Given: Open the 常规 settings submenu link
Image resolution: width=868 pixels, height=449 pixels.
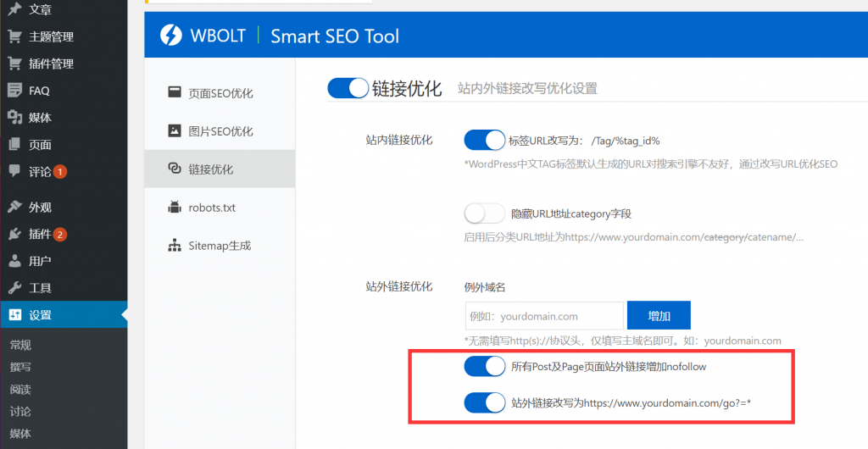Looking at the screenshot, I should tap(20, 345).
